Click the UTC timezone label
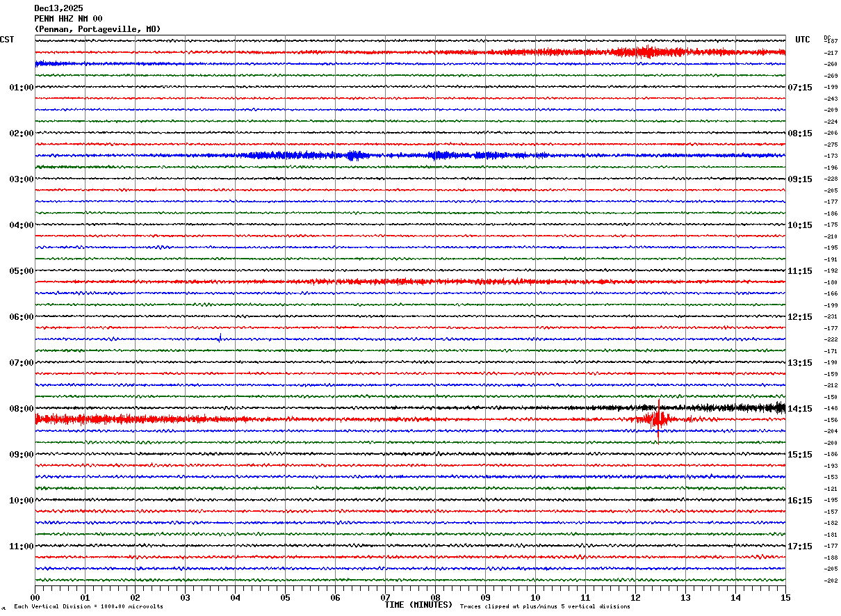Image resolution: width=841 pixels, height=616 pixels. pos(803,40)
